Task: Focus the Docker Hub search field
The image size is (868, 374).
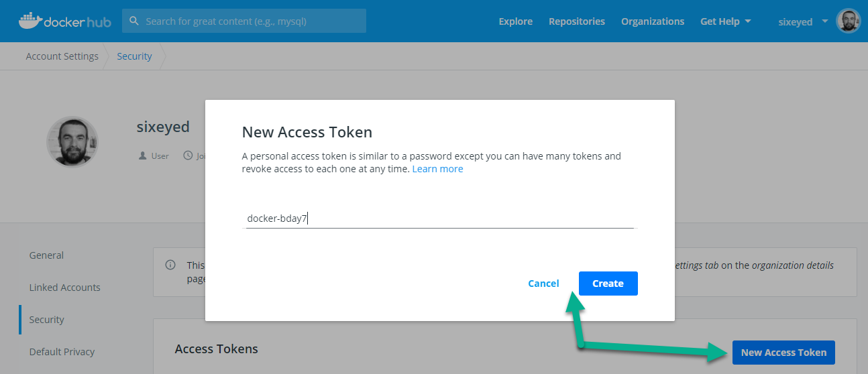Action: tap(252, 21)
